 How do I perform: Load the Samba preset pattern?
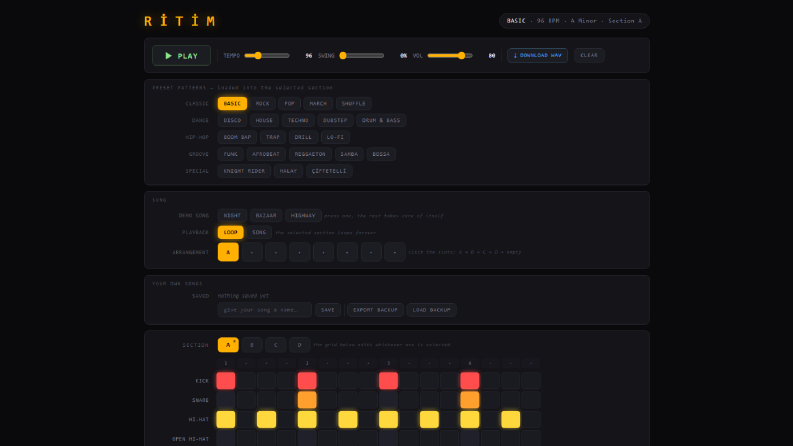[349, 154]
